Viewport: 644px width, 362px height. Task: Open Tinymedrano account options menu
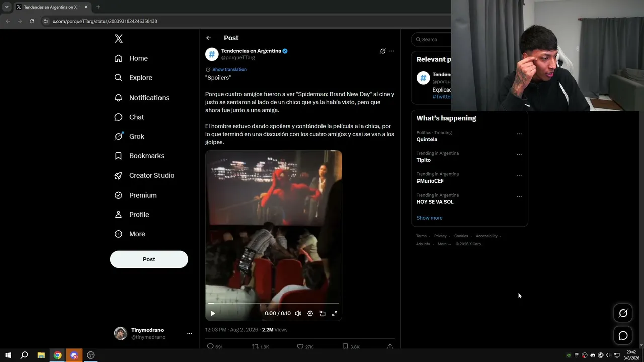pyautogui.click(x=190, y=333)
